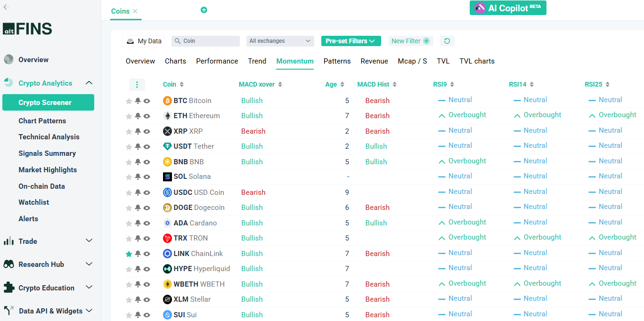Image resolution: width=644 pixels, height=321 pixels.
Task: Click the Coin search field
Action: pyautogui.click(x=205, y=41)
